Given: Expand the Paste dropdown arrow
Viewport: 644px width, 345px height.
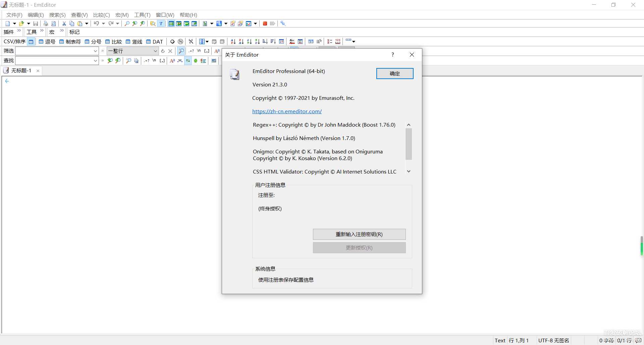Looking at the screenshot, I should 87,23.
